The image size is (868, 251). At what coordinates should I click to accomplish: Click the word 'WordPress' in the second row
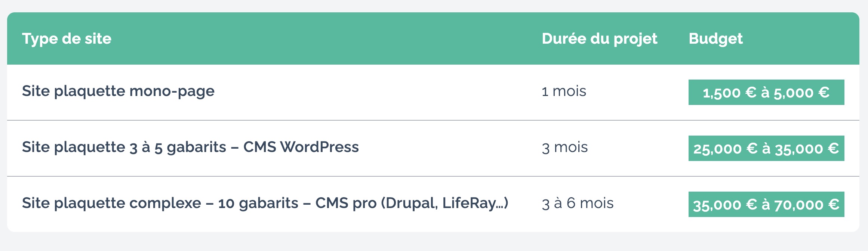(x=320, y=147)
